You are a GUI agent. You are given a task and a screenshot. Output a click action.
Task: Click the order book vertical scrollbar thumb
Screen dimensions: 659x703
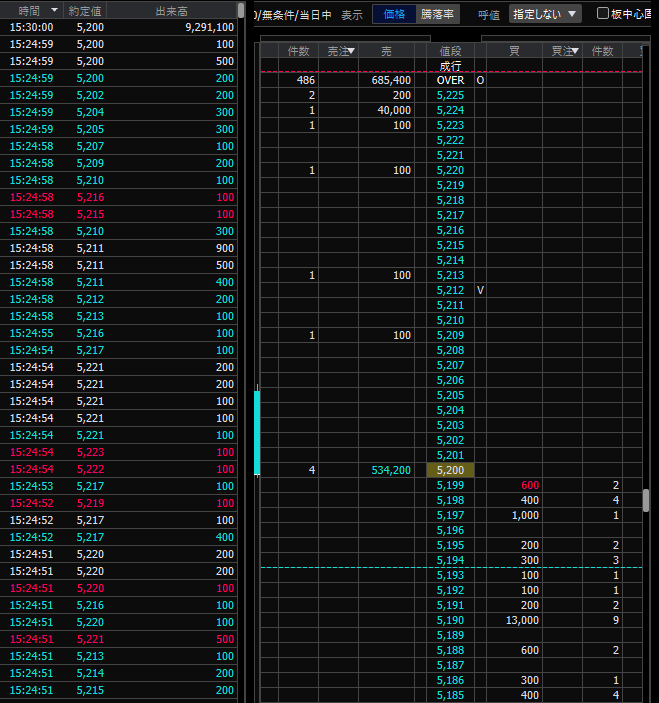point(647,500)
